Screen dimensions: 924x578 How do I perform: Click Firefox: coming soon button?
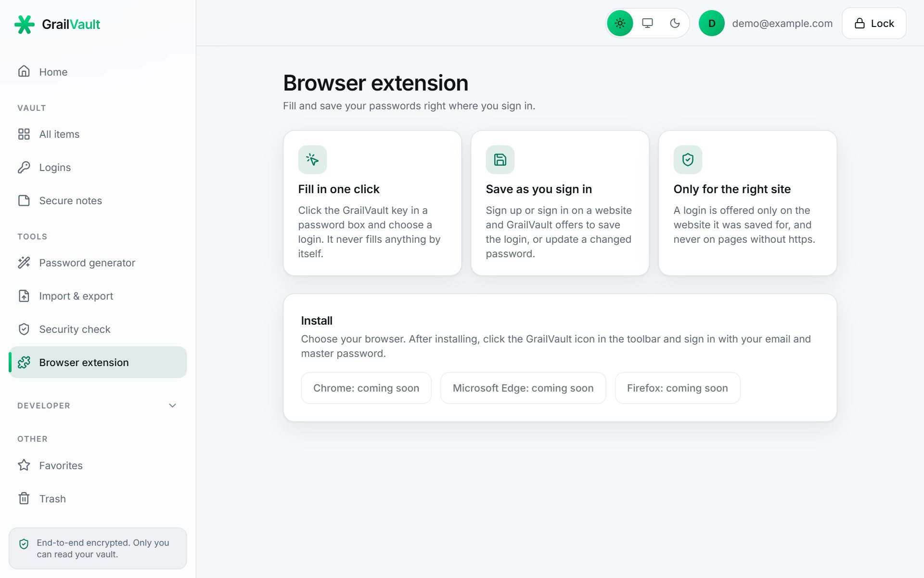click(678, 388)
